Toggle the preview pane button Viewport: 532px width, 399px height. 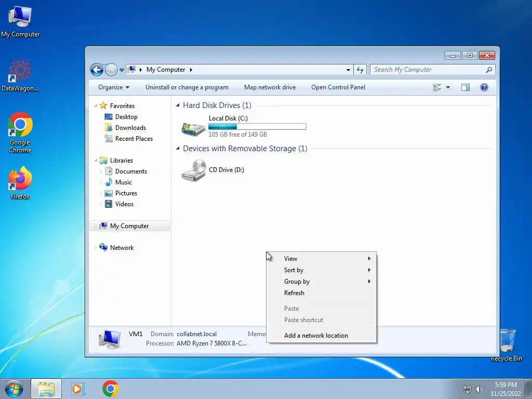click(x=465, y=87)
